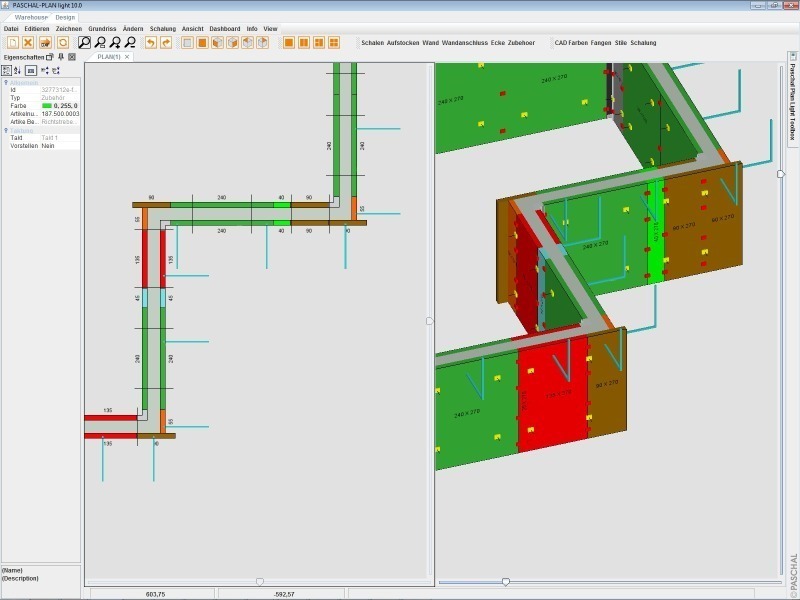Close the Eigenschaften panel
The width and height of the screenshot is (800, 600).
72,57
